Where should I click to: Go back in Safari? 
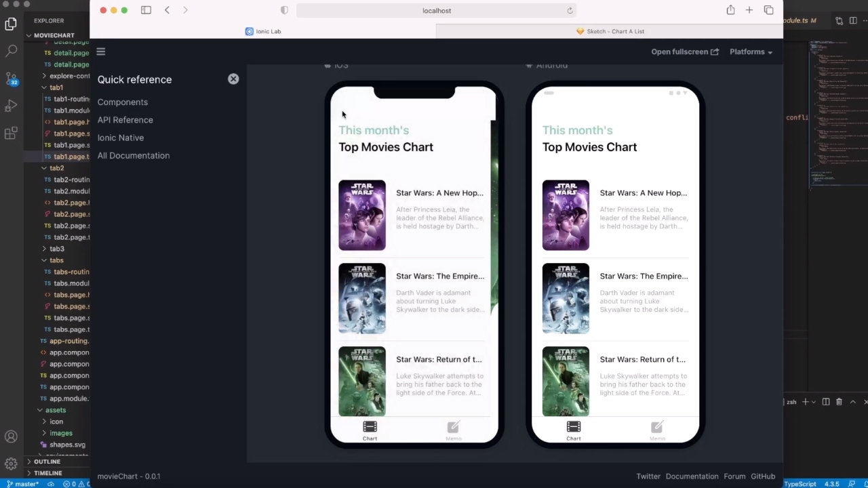point(167,10)
